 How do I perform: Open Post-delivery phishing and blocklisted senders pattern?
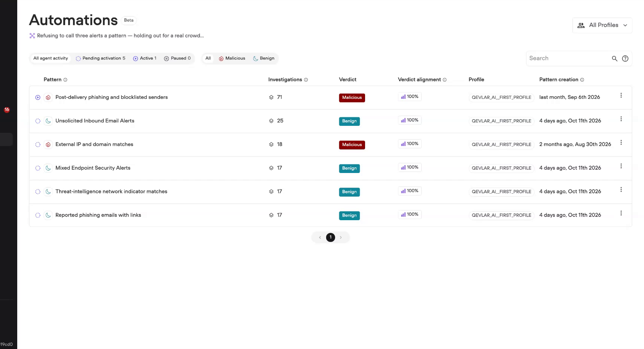click(112, 97)
